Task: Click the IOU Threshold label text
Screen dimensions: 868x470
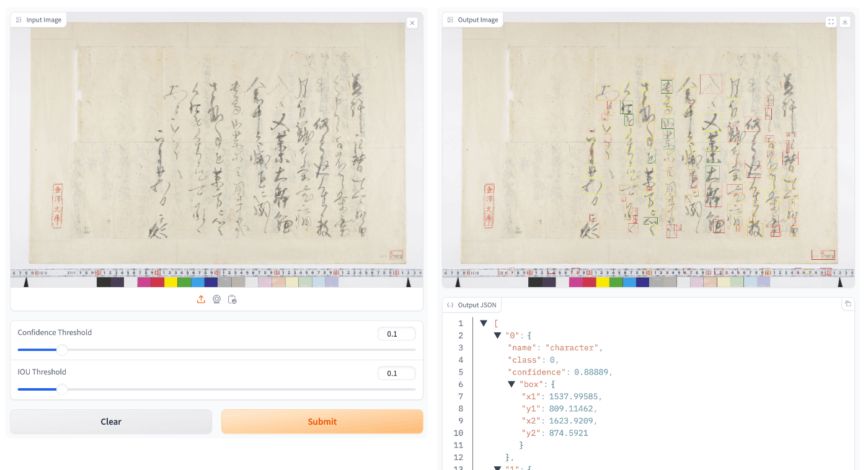Action: point(42,372)
